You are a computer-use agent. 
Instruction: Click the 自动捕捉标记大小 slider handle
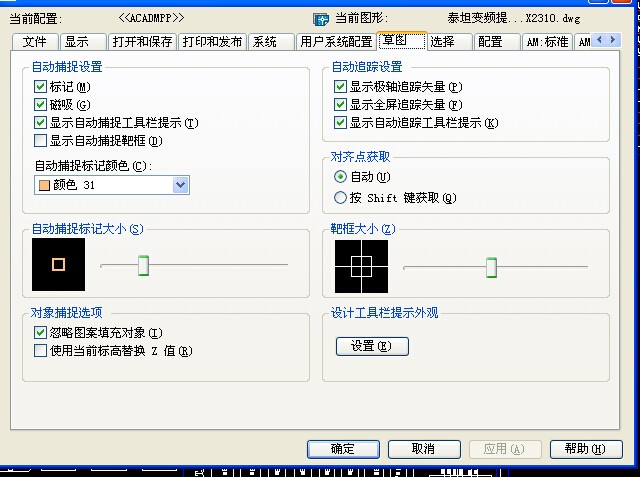(143, 265)
